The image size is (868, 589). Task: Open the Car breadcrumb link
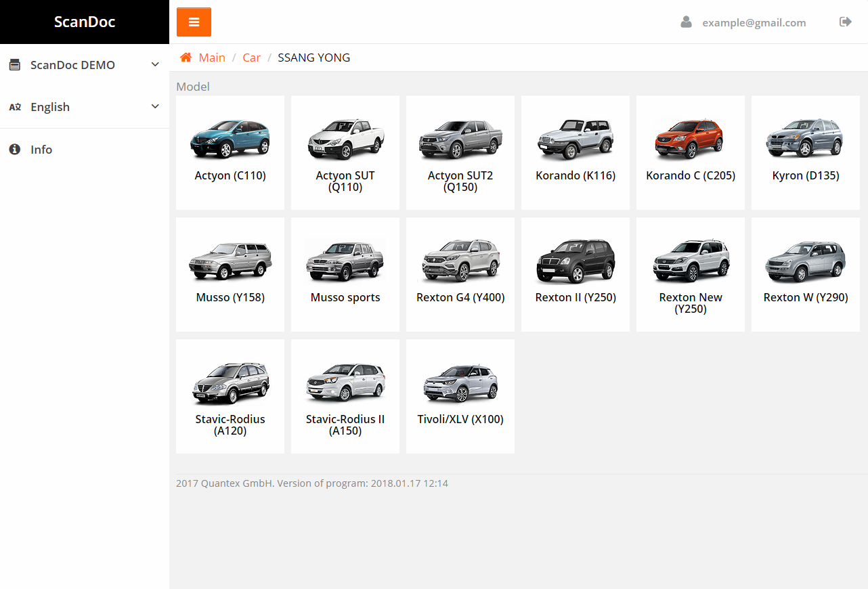(251, 58)
